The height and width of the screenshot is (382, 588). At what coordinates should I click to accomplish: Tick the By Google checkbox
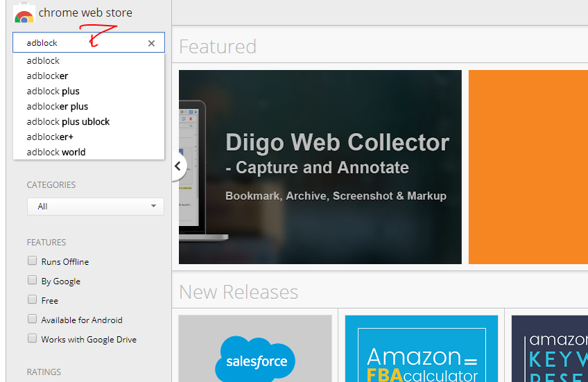(33, 280)
